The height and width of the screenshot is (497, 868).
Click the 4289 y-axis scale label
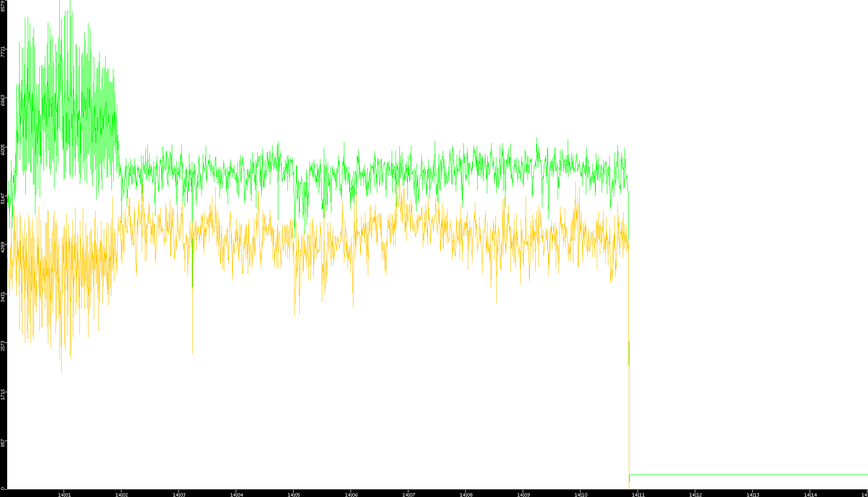point(3,248)
